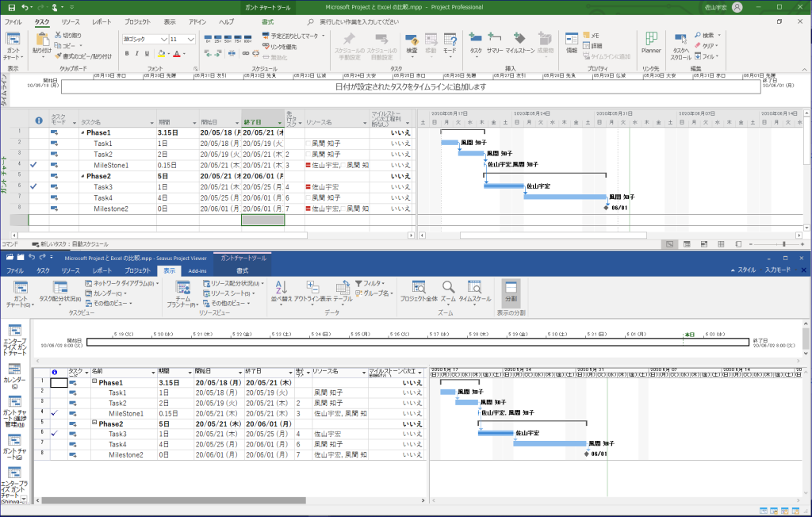Click Entire Project (プロジェクト全体) zoom icon
Image resolution: width=812 pixels, height=517 pixels.
419,291
